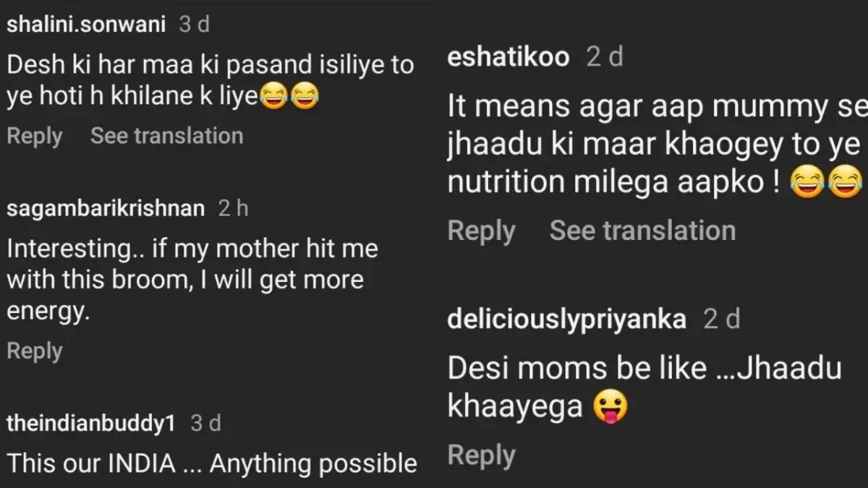Select the "This our INDIA" comment text
Viewport: 868px width, 488px height.
click(211, 463)
